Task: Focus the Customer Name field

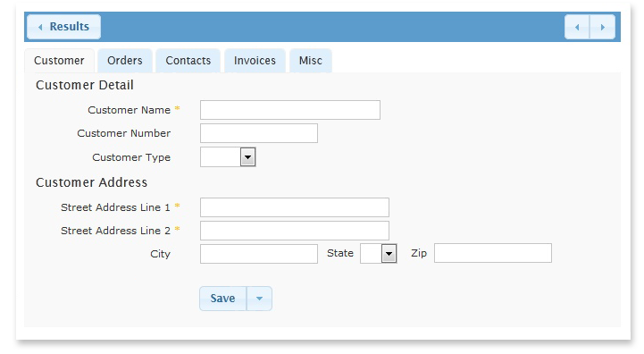Action: [x=290, y=110]
